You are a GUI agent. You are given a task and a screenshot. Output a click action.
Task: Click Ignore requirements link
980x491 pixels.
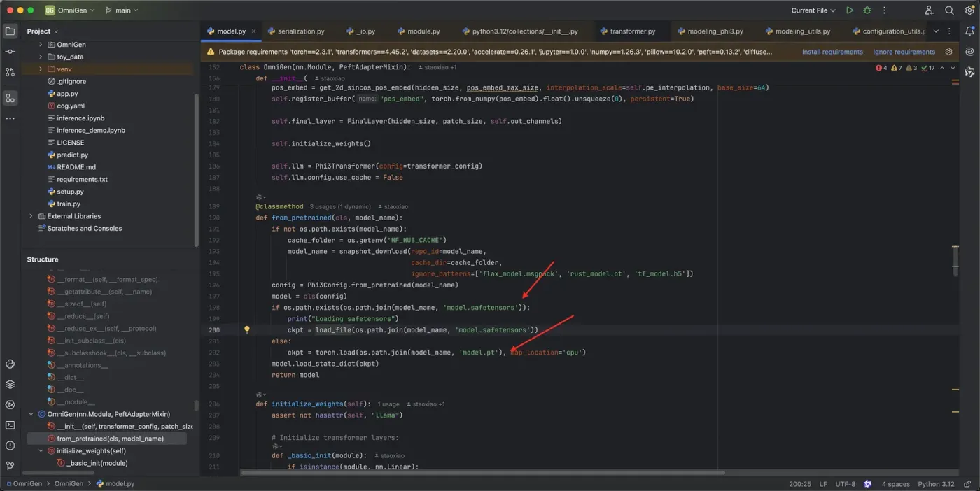(904, 52)
